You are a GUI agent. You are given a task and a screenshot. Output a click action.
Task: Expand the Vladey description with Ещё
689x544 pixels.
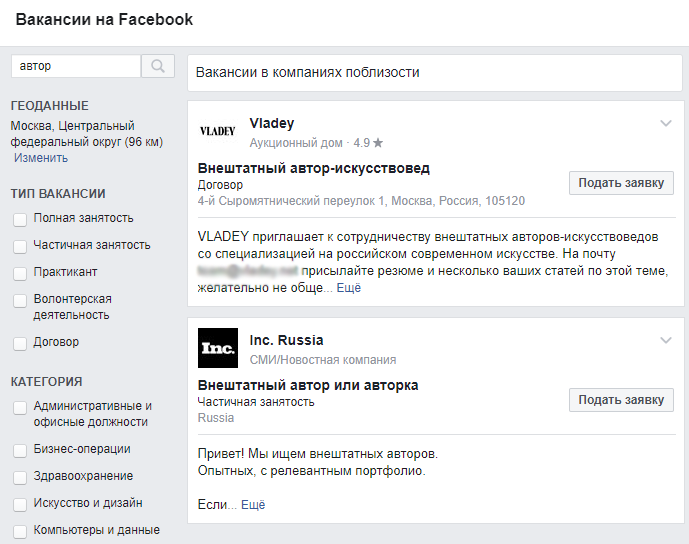(x=349, y=288)
